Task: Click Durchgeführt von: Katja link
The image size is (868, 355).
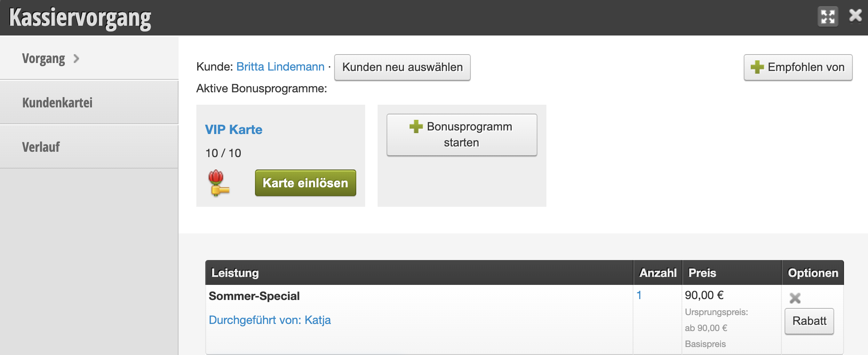Action: click(x=270, y=320)
